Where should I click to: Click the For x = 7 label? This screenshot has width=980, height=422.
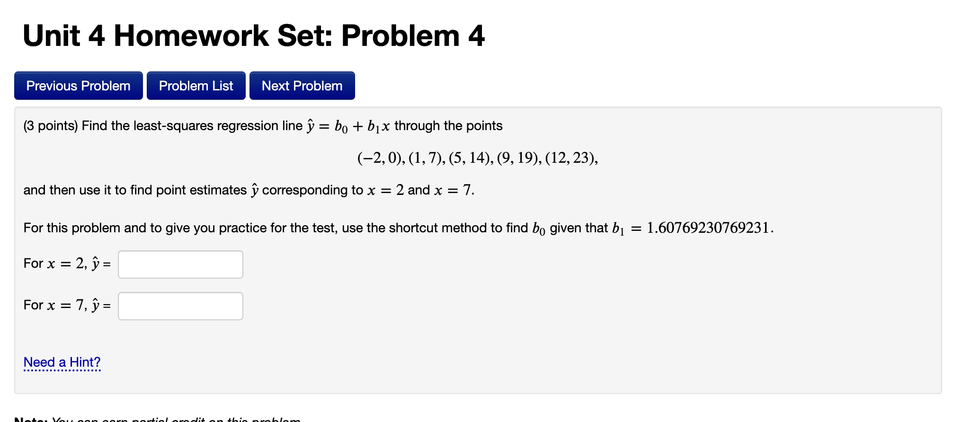[x=66, y=306]
